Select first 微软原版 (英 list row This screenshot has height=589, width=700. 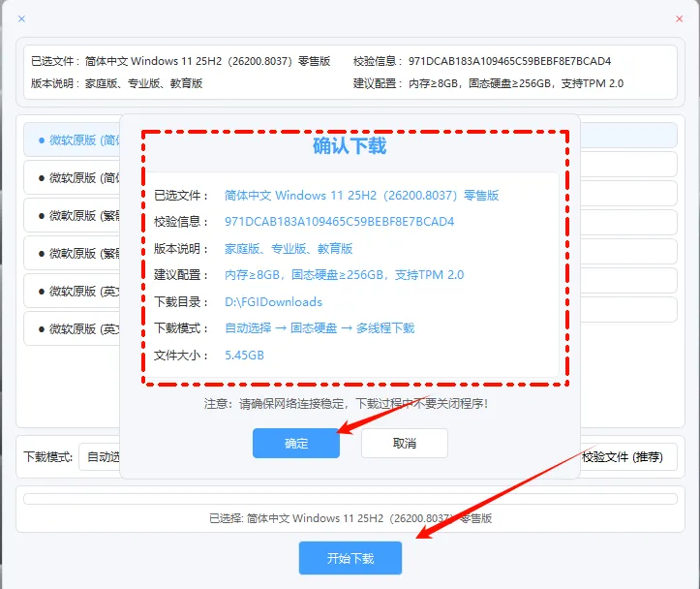pyautogui.click(x=72, y=292)
